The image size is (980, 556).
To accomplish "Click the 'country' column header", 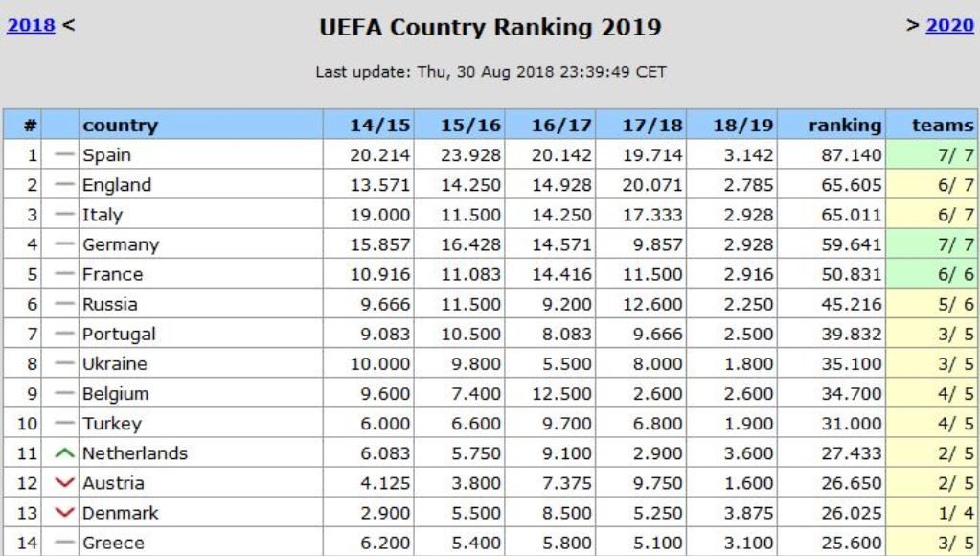I will [x=121, y=125].
